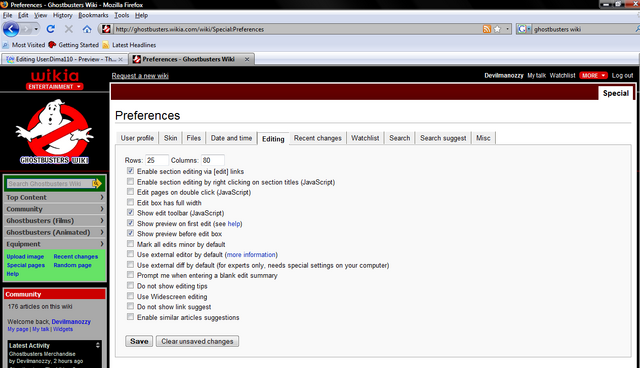The image size is (640, 368).
Task: Open Watchlist link in header
Action: [562, 75]
